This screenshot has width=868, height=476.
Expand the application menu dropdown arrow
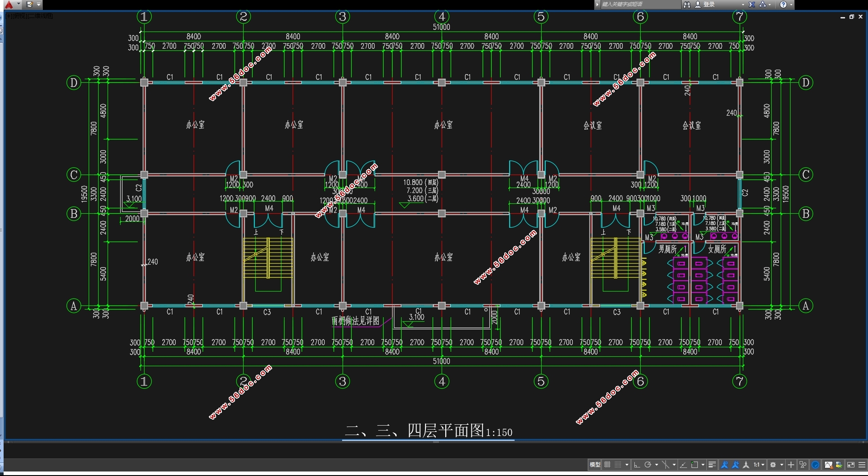pos(18,4)
